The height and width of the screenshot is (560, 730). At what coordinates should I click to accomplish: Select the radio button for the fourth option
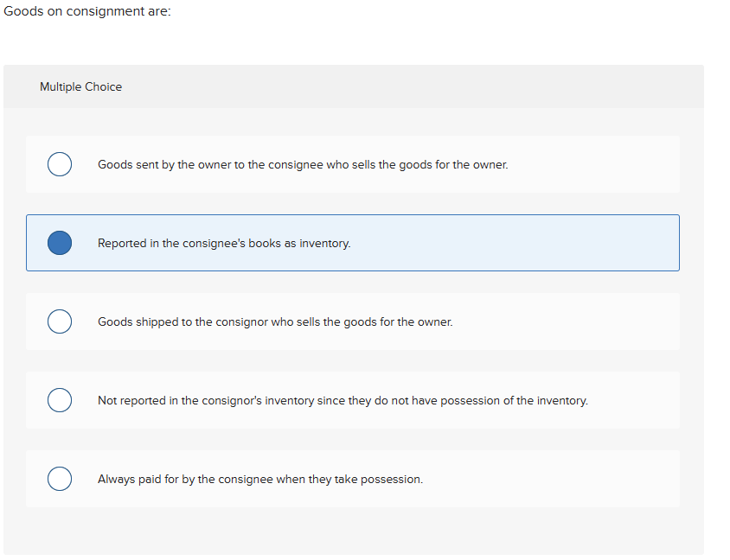click(59, 400)
